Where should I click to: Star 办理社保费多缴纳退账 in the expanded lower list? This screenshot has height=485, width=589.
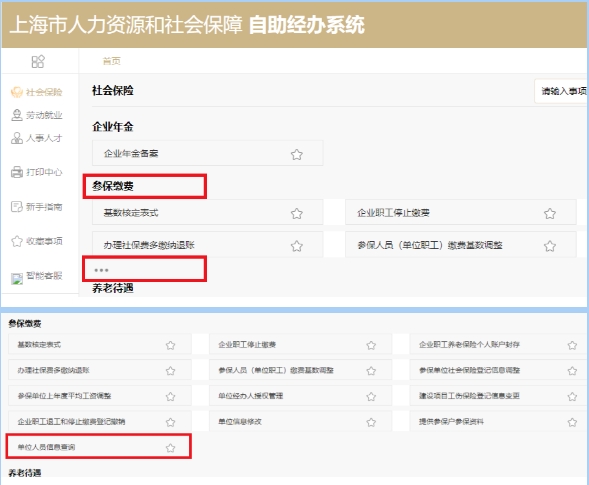coord(171,371)
